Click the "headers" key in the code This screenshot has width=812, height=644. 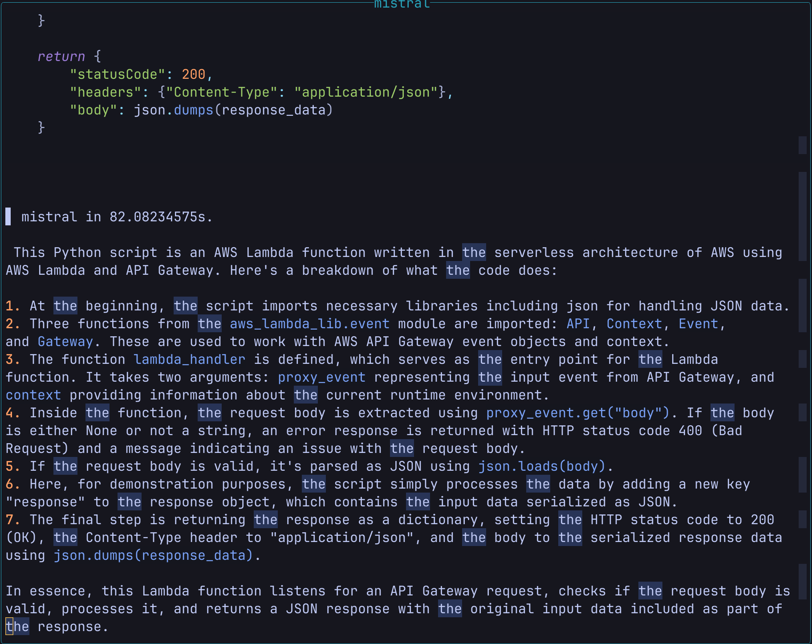pos(106,92)
